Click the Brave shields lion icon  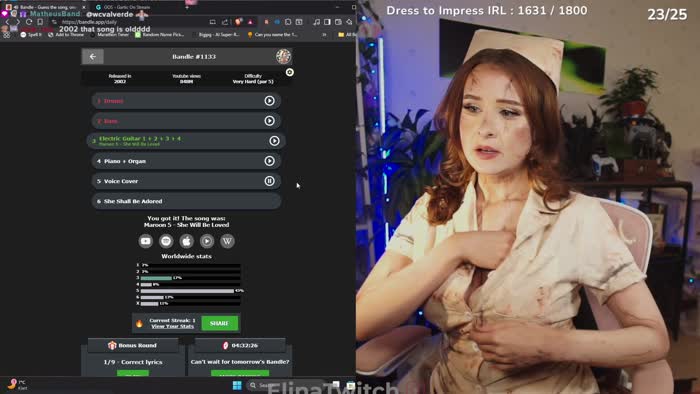click(239, 22)
